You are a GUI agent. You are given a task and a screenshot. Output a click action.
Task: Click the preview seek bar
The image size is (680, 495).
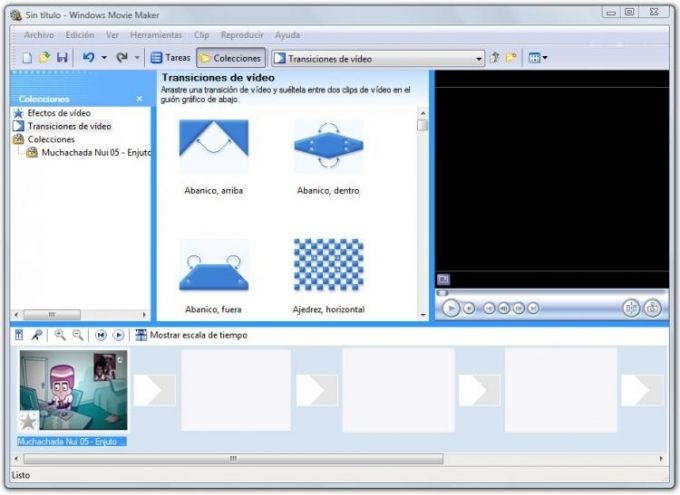pos(552,293)
